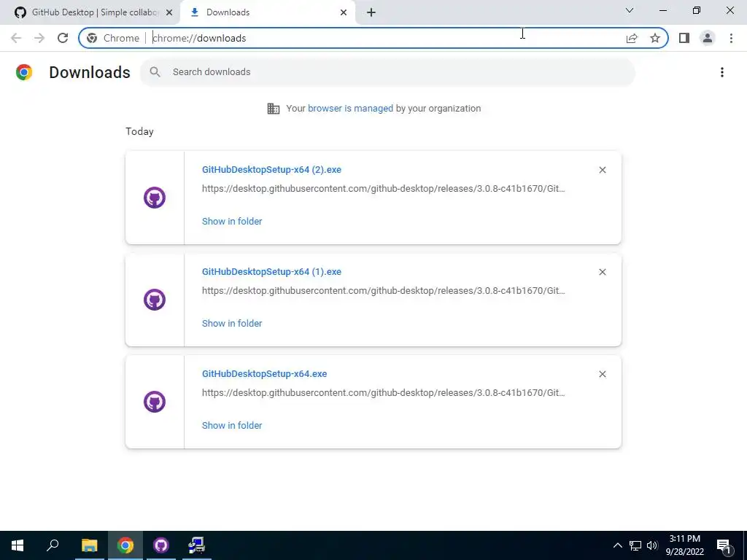Viewport: 747px width, 560px height.
Task: Open the installer app in taskbar
Action: point(197,545)
